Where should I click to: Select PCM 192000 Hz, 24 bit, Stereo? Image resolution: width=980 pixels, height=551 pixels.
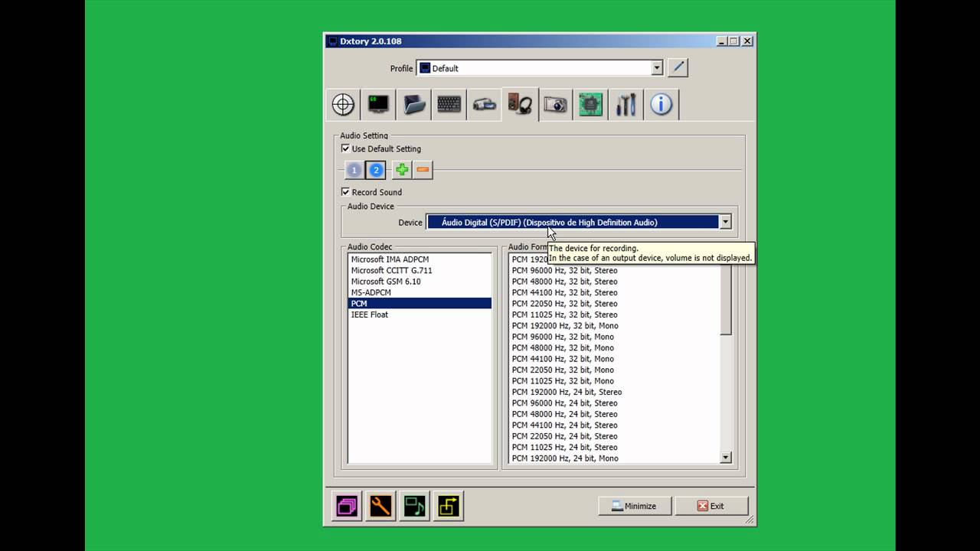pos(615,392)
